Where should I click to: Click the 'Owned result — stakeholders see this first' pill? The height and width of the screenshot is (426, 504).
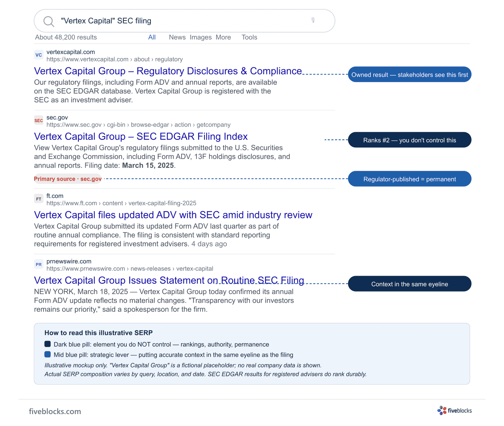pos(410,75)
